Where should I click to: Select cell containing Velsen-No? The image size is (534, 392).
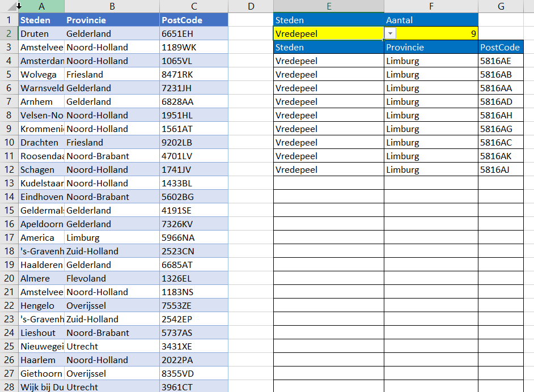41,115
